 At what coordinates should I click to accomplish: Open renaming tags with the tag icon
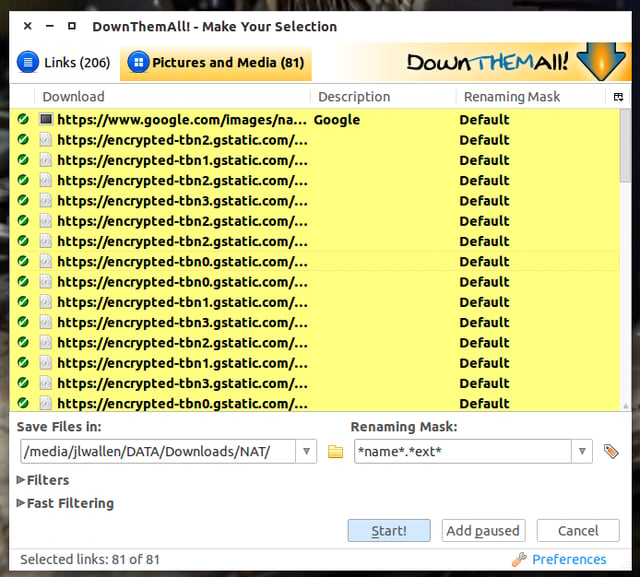pos(611,451)
